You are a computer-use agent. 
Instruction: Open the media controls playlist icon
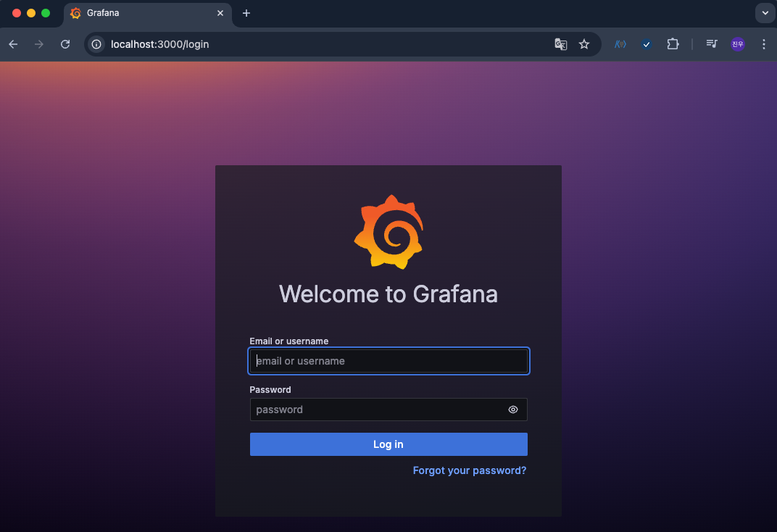[x=712, y=44]
